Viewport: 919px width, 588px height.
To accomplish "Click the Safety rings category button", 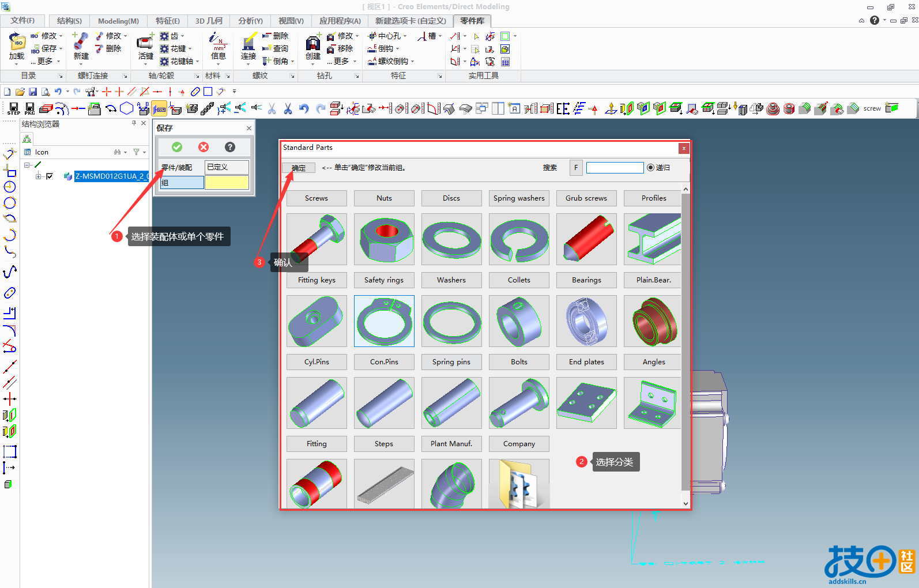I will (x=384, y=280).
